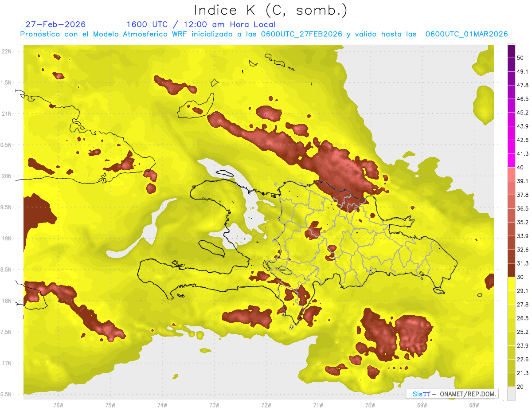Viewport: 532px width, 411px height.
Task: Click the colorbar label "45.2"
Action: (523, 113)
